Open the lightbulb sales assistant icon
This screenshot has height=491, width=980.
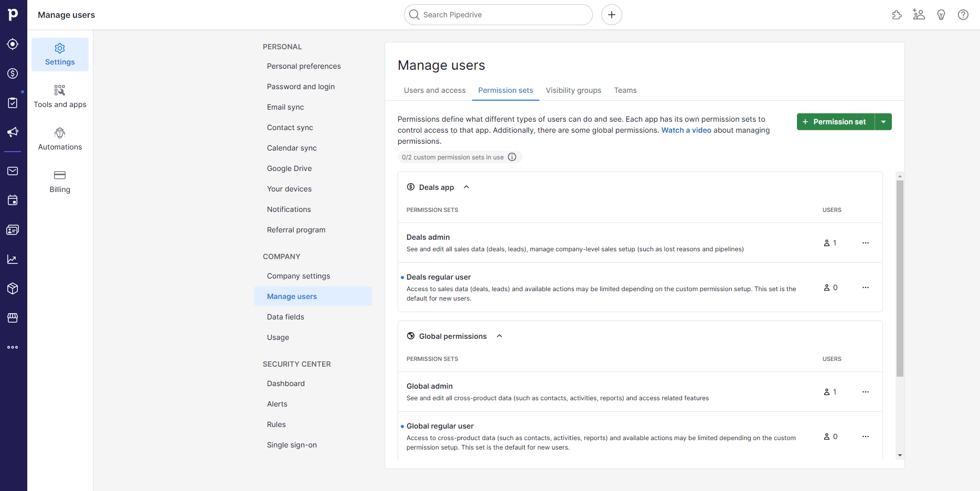(x=941, y=15)
